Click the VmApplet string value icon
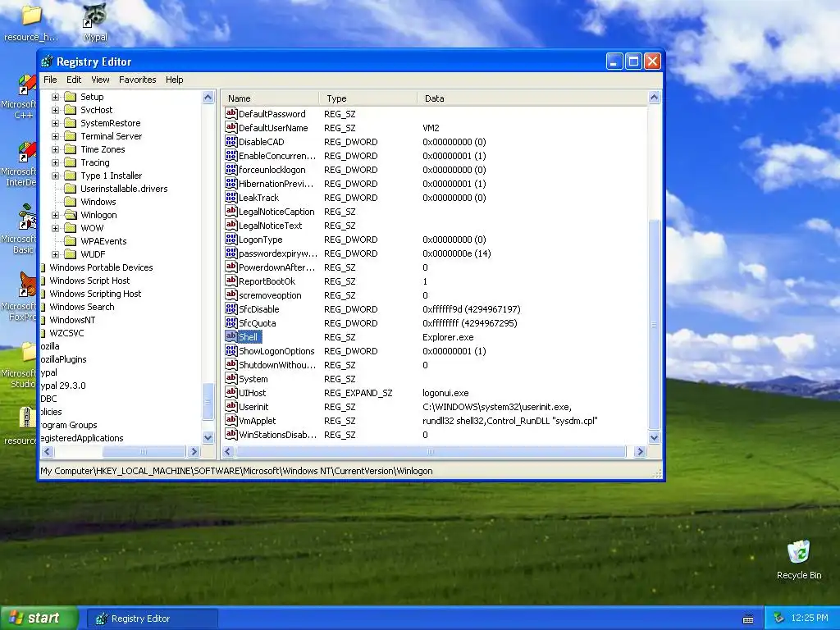Viewport: 840px width, 630px height. (x=231, y=420)
